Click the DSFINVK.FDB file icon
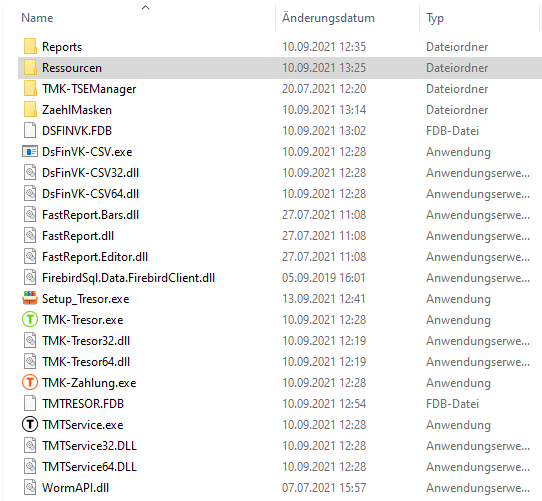Screen dimensions: 542x501 30,130
